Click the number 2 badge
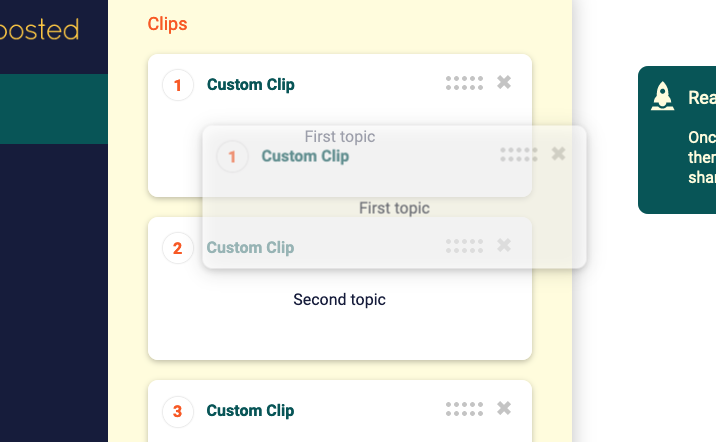The width and height of the screenshot is (716, 442). (178, 248)
